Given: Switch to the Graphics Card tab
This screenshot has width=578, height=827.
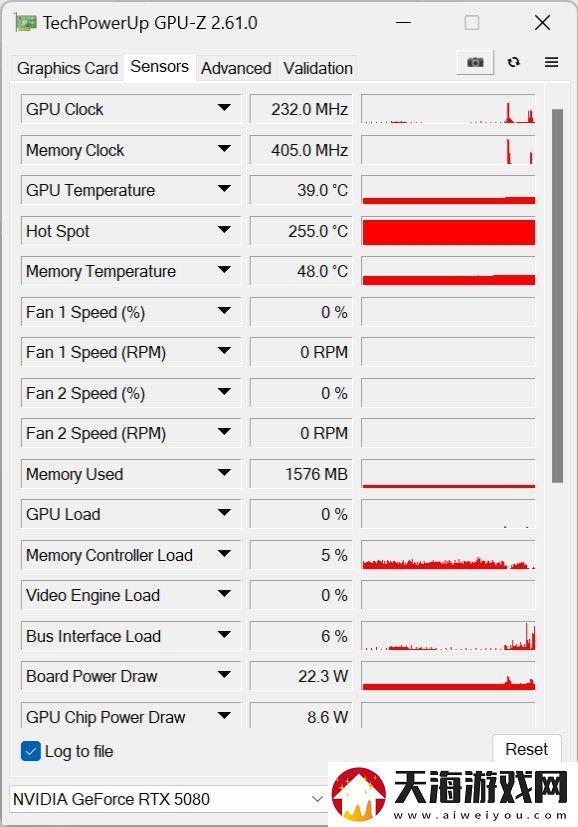Looking at the screenshot, I should pos(68,68).
